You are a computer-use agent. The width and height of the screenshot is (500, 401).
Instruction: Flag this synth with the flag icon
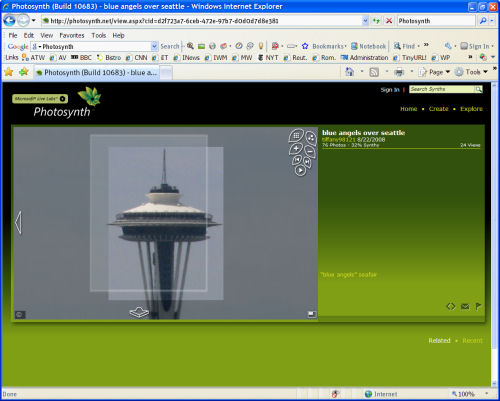478,306
